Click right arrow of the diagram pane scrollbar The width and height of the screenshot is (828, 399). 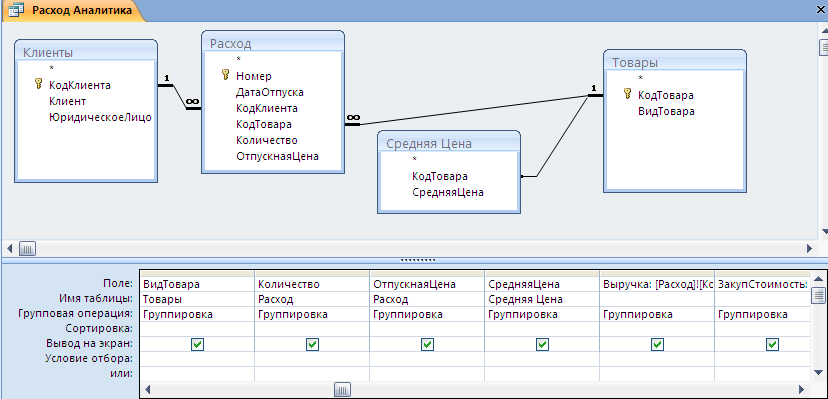coord(810,248)
